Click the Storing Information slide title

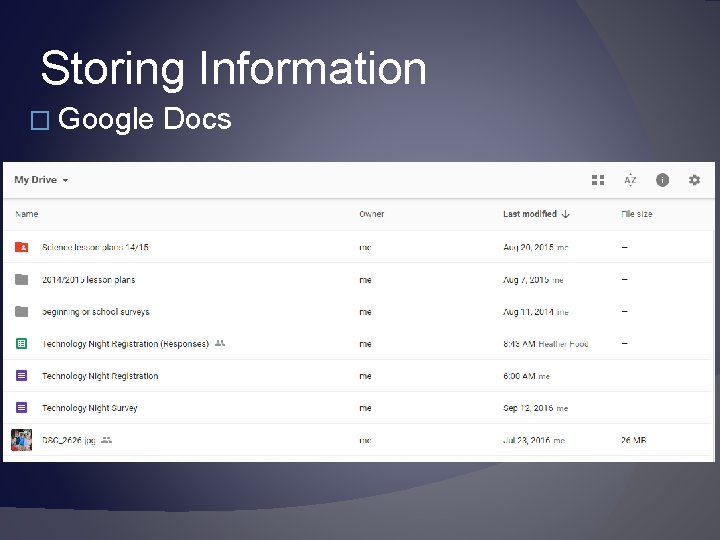coord(234,69)
